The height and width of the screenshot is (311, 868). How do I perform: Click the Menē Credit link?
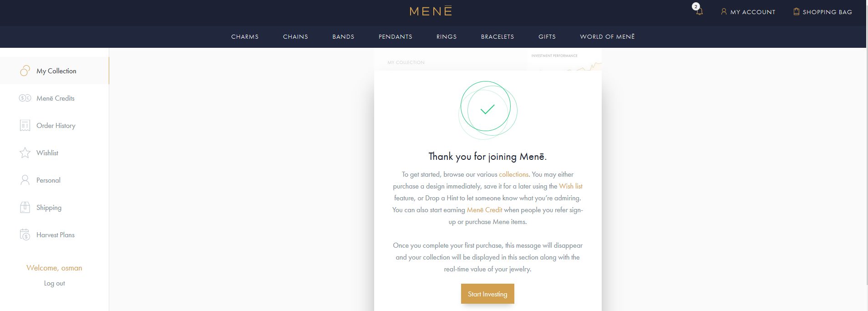(x=484, y=210)
